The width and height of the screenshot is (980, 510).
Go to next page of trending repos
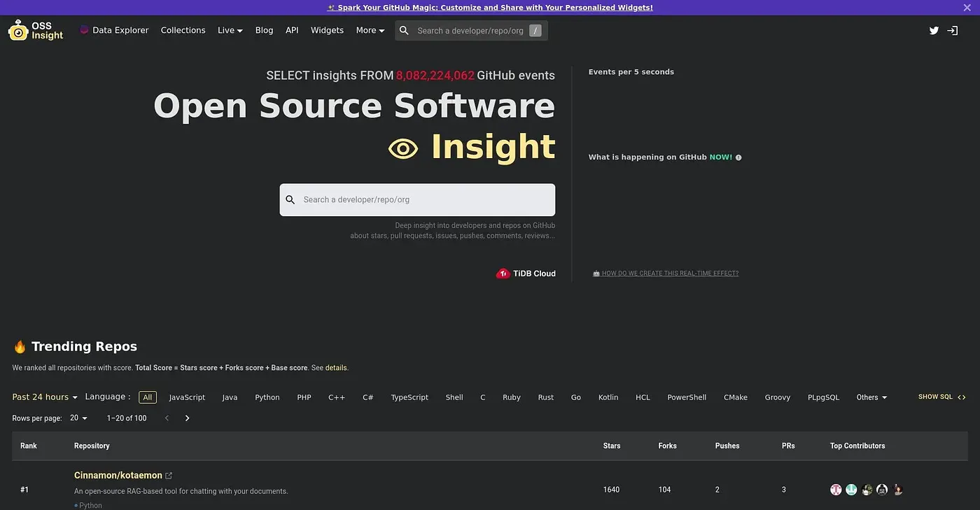(x=187, y=418)
